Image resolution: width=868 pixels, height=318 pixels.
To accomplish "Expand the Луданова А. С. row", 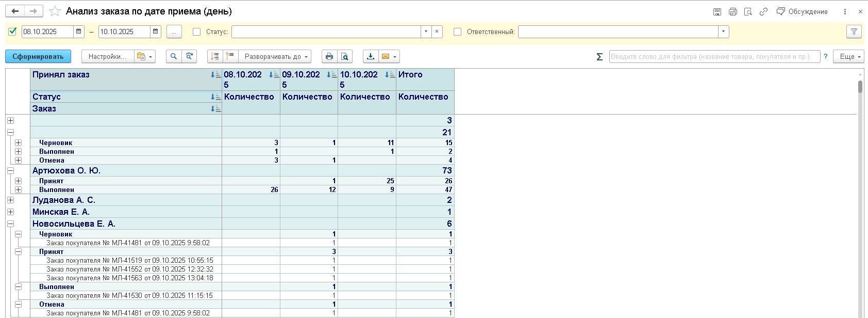I will point(10,200).
